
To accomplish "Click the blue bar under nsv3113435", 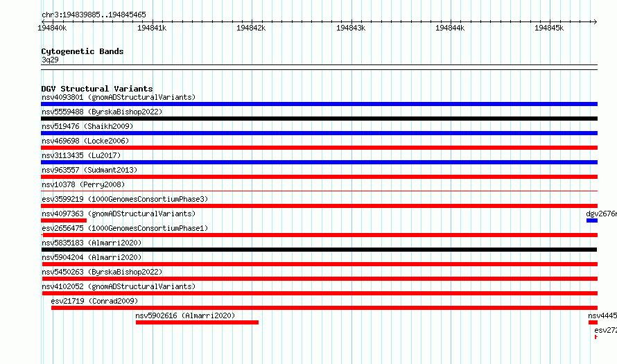I will [319, 162].
